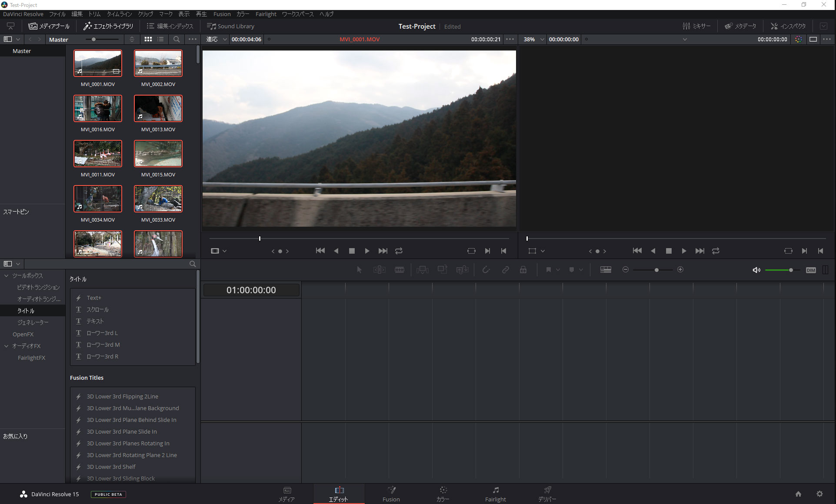
Task: Collapse the オーディオFX tree node
Action: coord(7,346)
